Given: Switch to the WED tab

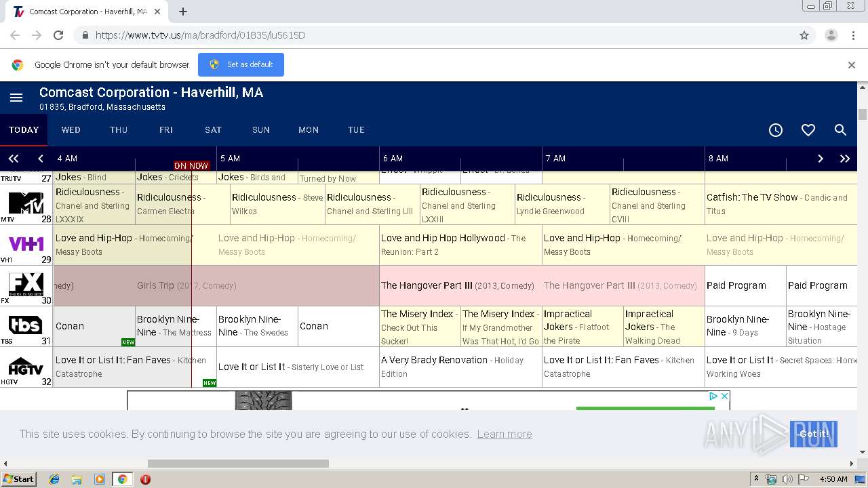Looking at the screenshot, I should [71, 130].
